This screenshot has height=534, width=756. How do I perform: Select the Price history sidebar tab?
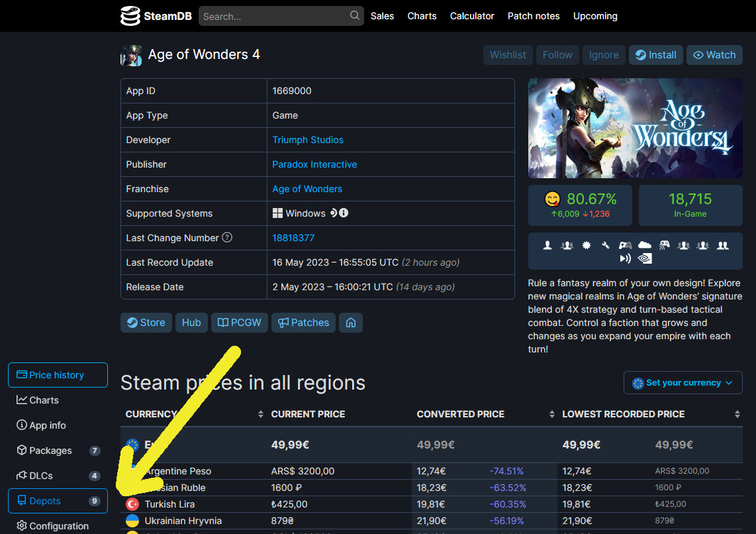pyautogui.click(x=58, y=375)
